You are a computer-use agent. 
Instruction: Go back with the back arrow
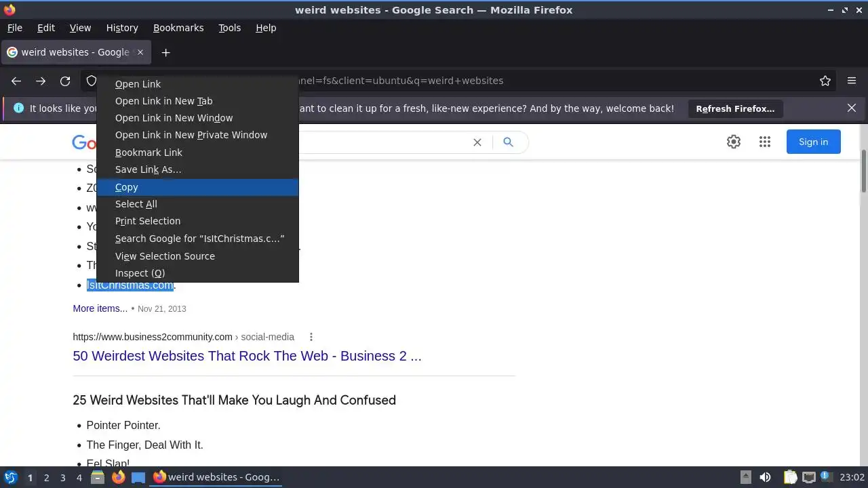[x=16, y=81]
